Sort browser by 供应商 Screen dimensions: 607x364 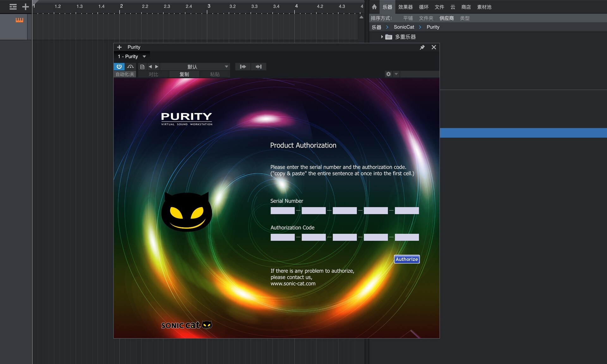tap(447, 18)
